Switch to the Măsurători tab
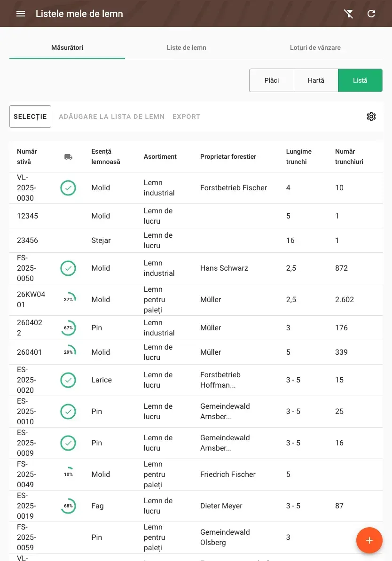 click(x=67, y=47)
